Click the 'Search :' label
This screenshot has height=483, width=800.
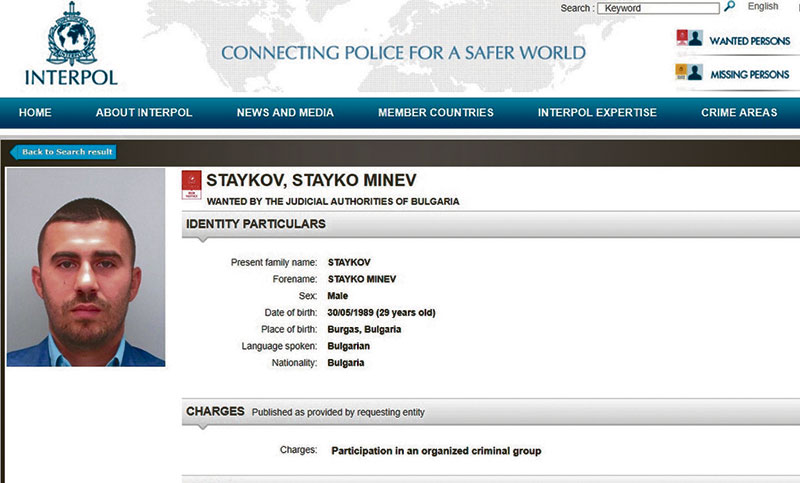577,8
